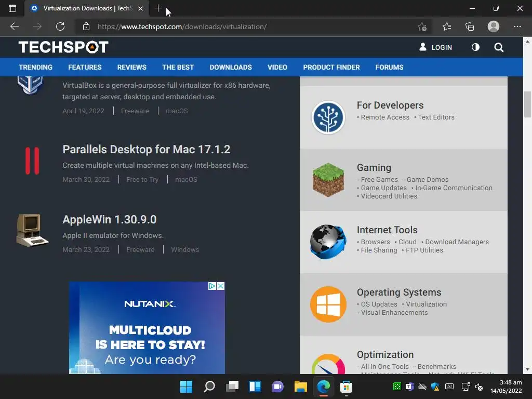The width and height of the screenshot is (532, 399).
Task: Open Videocard Utilities subcategory
Action: (x=389, y=196)
